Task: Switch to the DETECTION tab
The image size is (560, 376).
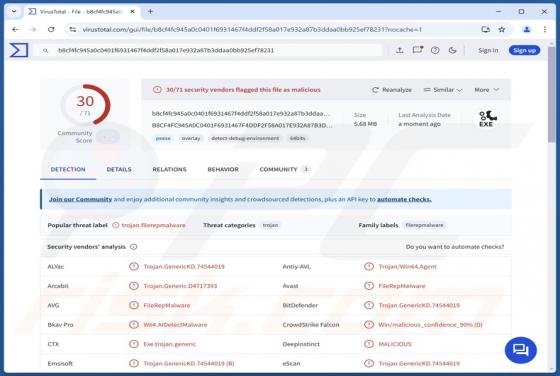Action: point(68,169)
